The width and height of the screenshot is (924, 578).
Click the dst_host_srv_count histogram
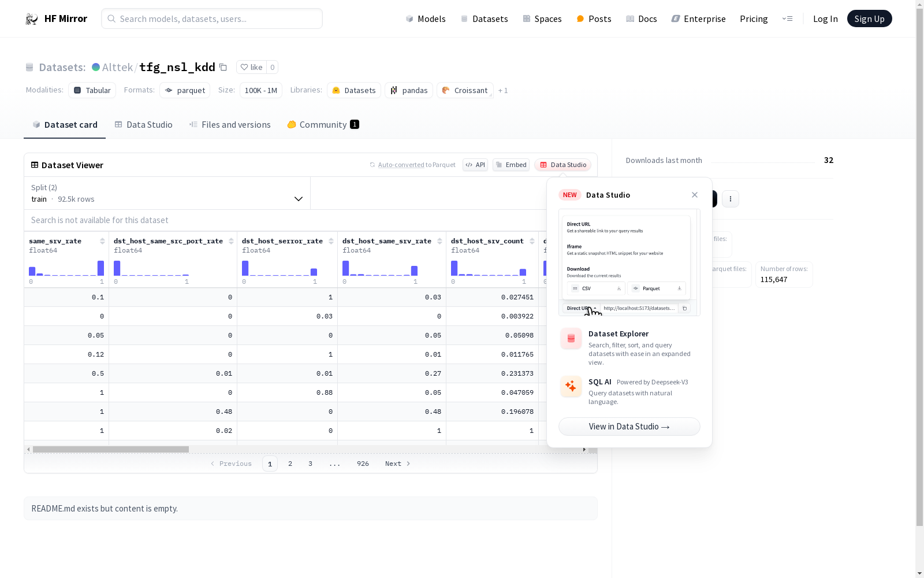(x=489, y=268)
